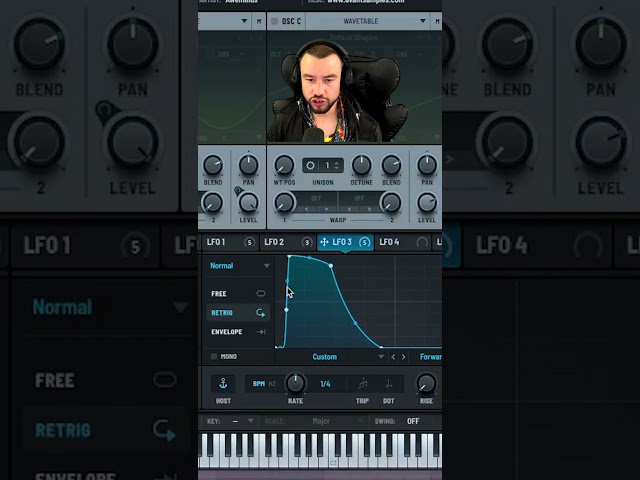Image resolution: width=640 pixels, height=480 pixels.
Task: Switch rate mode to HZ
Action: (x=272, y=384)
